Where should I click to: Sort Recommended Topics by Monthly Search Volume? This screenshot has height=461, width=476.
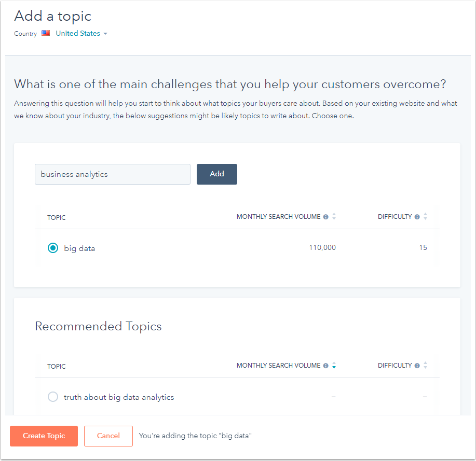tap(334, 366)
